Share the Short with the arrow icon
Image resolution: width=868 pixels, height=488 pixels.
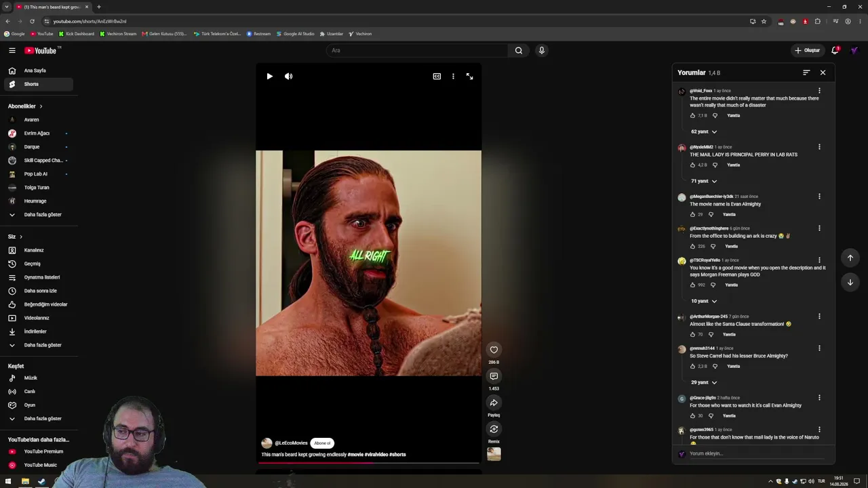[494, 403]
